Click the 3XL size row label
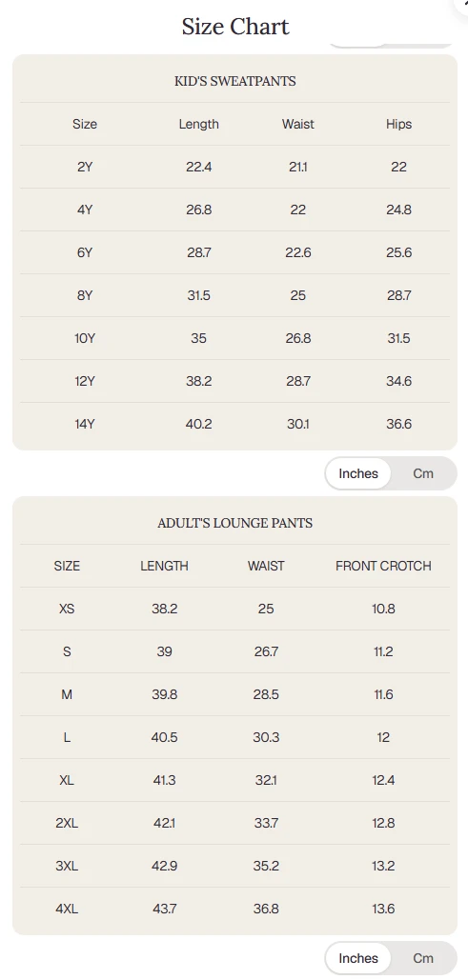 [67, 867]
